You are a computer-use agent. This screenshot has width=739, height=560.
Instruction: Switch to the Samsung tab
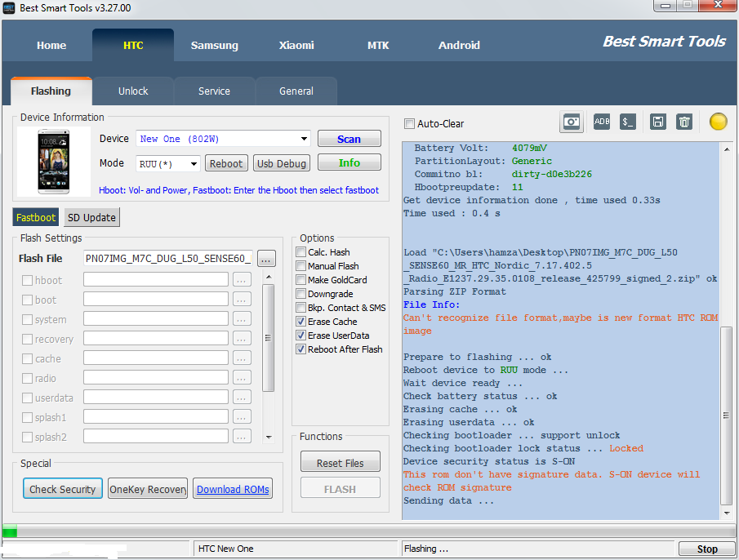215,45
